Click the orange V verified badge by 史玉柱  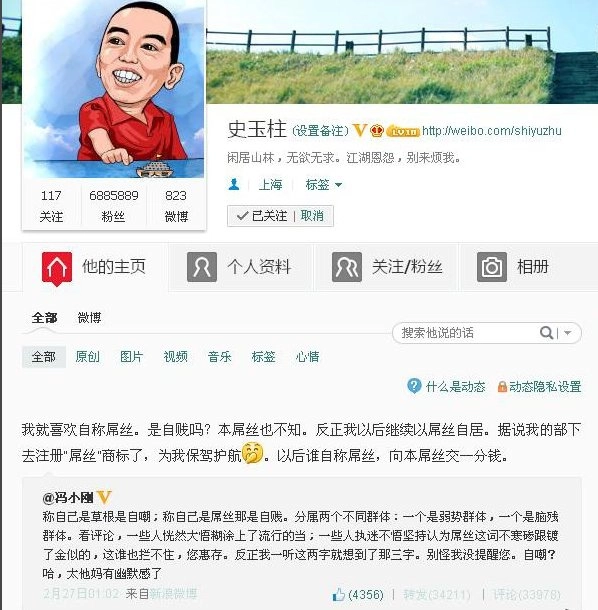click(360, 130)
